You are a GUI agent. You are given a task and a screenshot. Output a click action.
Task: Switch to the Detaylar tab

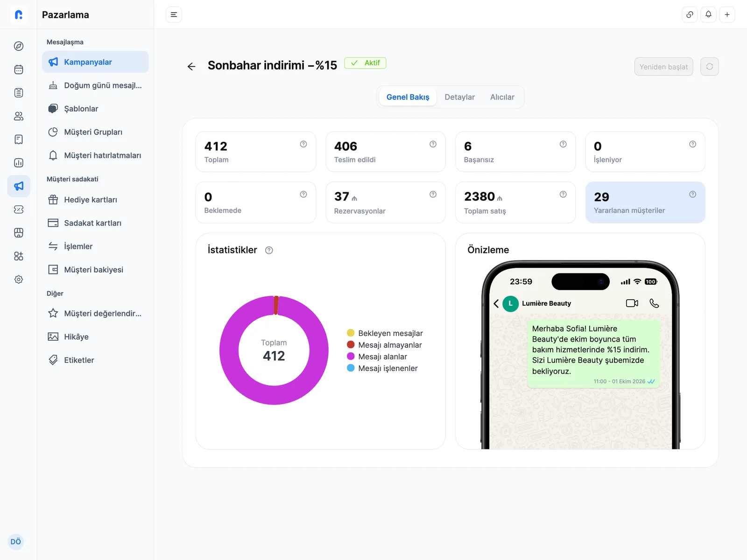point(459,97)
